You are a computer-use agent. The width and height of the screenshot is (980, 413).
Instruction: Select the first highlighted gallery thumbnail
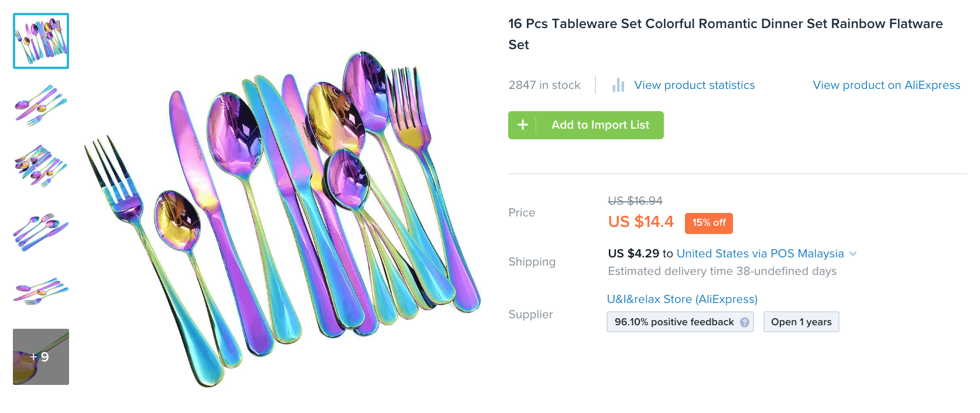point(41,41)
